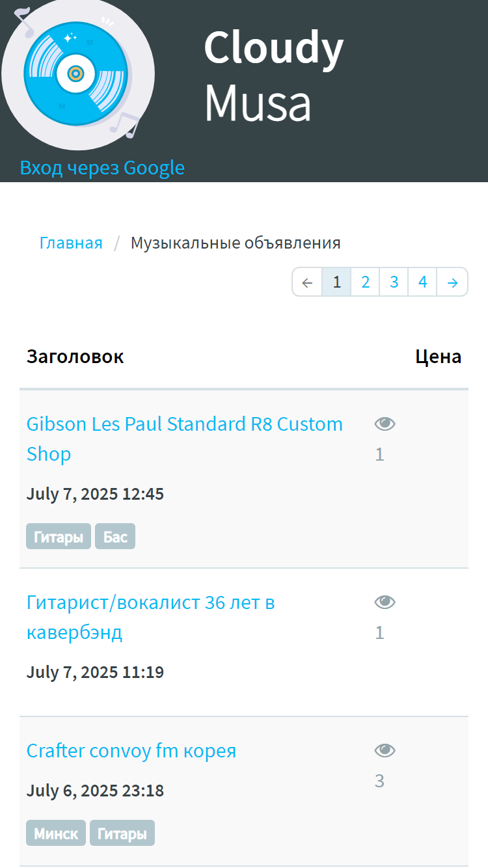The height and width of the screenshot is (868, 488).
Task: Sign in via Вход через Google
Action: 102,168
